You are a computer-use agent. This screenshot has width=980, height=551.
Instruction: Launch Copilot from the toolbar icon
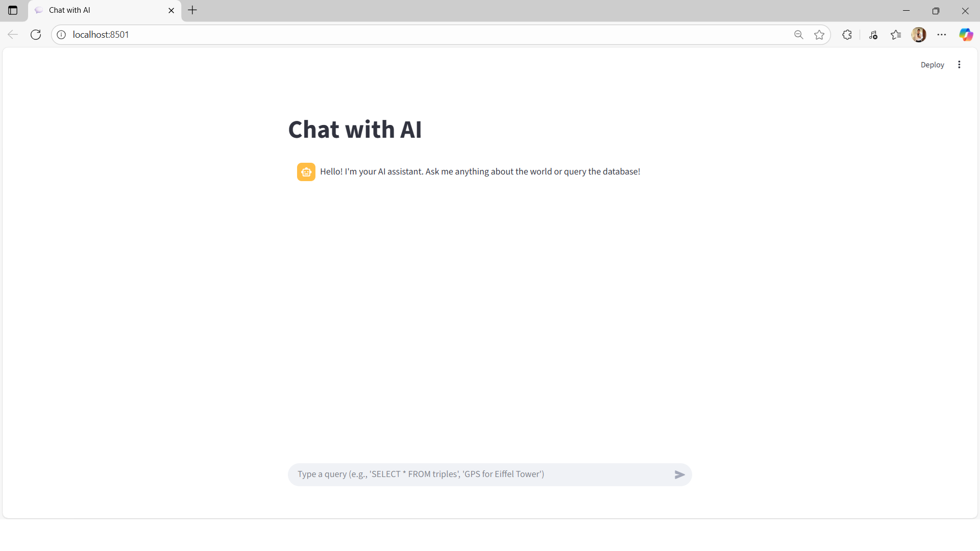point(966,35)
